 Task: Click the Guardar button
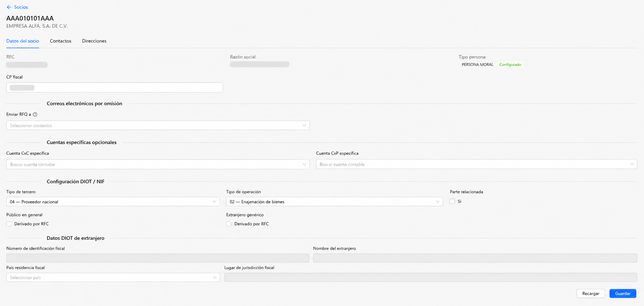pyautogui.click(x=623, y=294)
